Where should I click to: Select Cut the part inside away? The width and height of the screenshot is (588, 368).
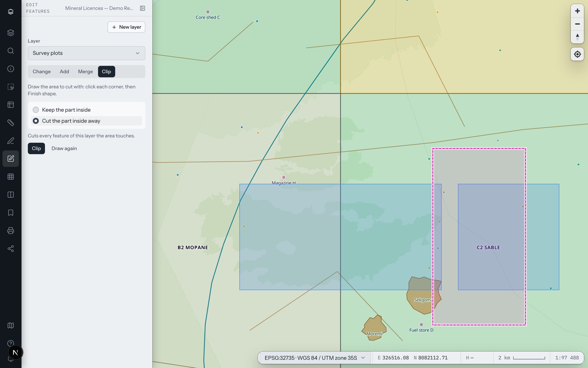(x=87, y=121)
